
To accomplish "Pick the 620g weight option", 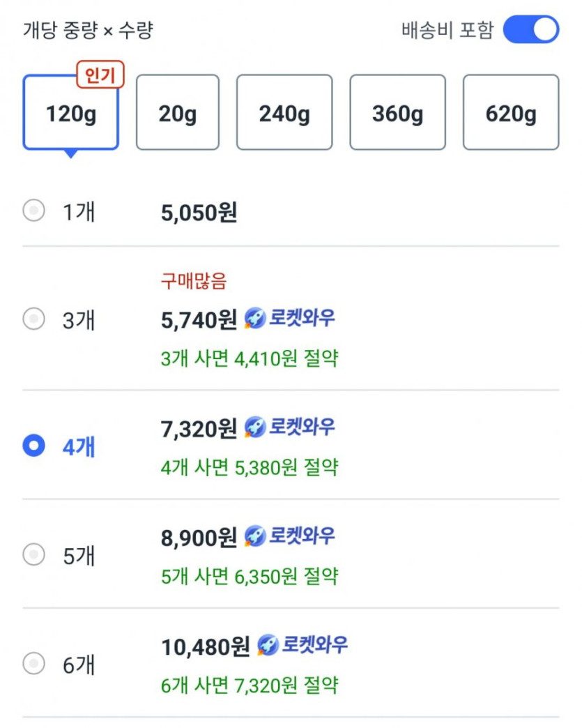I will click(511, 113).
